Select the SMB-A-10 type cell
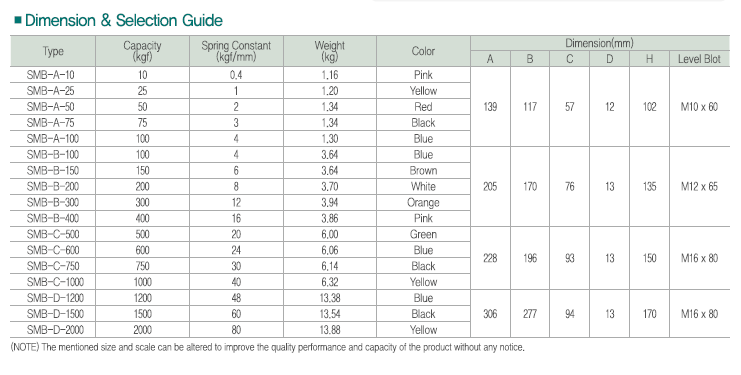 click(x=53, y=75)
